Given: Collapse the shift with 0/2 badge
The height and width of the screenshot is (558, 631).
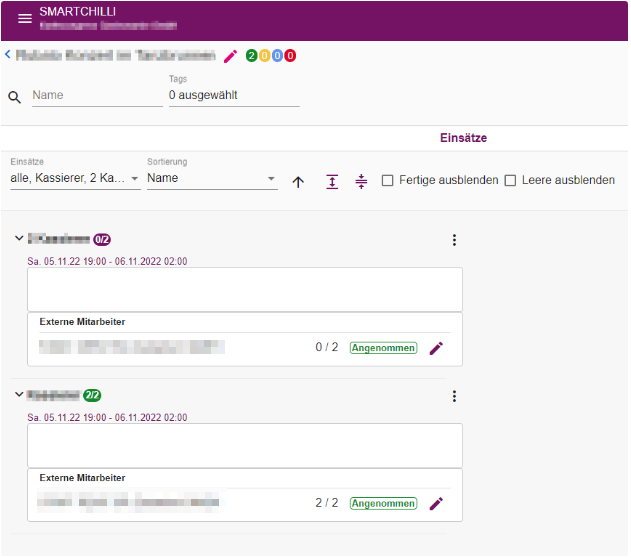Looking at the screenshot, I should pos(19,238).
